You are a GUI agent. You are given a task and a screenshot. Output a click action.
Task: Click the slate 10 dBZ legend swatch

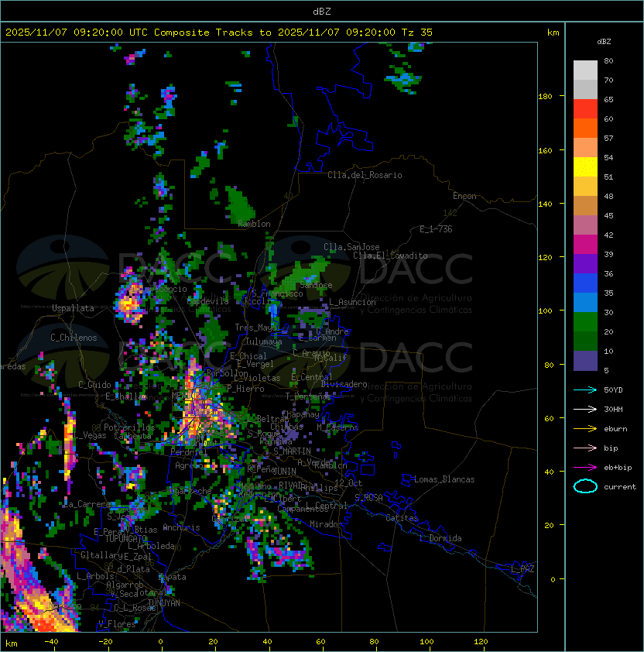click(x=585, y=360)
